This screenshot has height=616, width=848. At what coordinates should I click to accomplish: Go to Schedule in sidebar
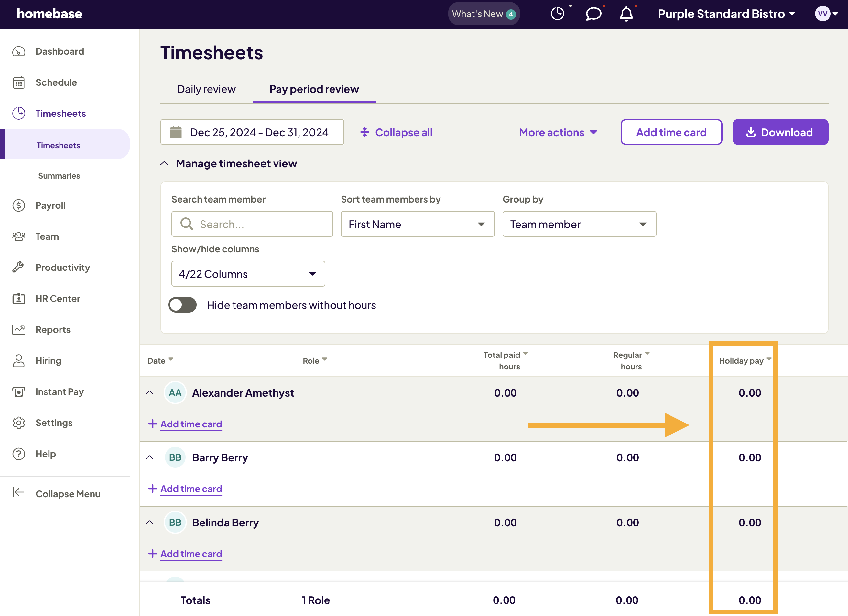point(56,82)
